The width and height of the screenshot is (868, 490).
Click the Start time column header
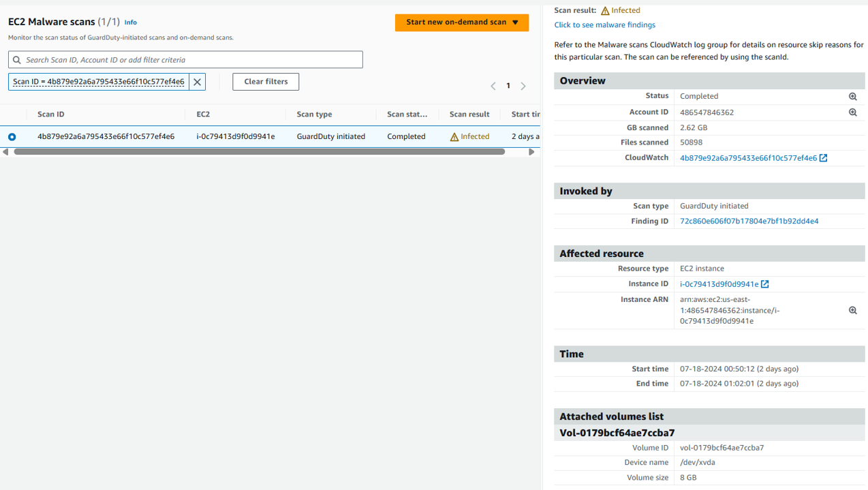(526, 114)
